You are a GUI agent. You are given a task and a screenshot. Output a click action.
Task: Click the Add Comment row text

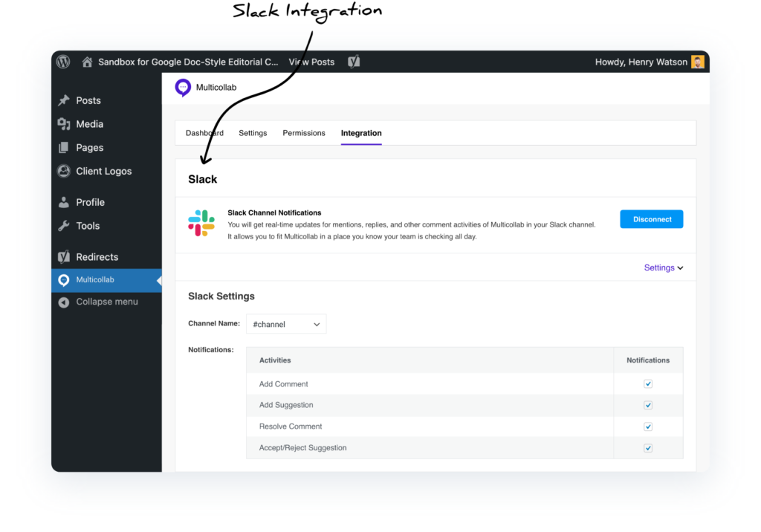coord(283,384)
